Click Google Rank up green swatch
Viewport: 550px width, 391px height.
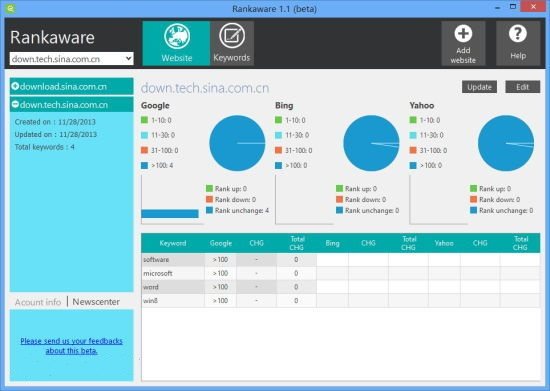[x=209, y=188]
